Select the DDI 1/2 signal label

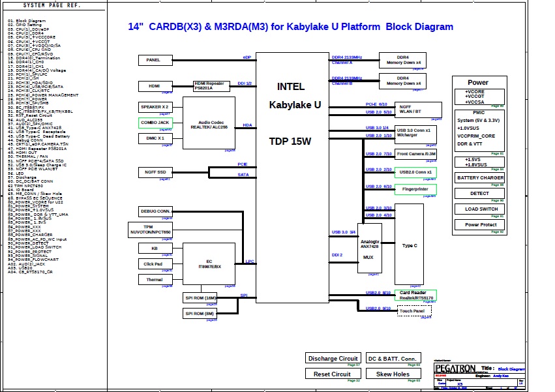pyautogui.click(x=245, y=83)
